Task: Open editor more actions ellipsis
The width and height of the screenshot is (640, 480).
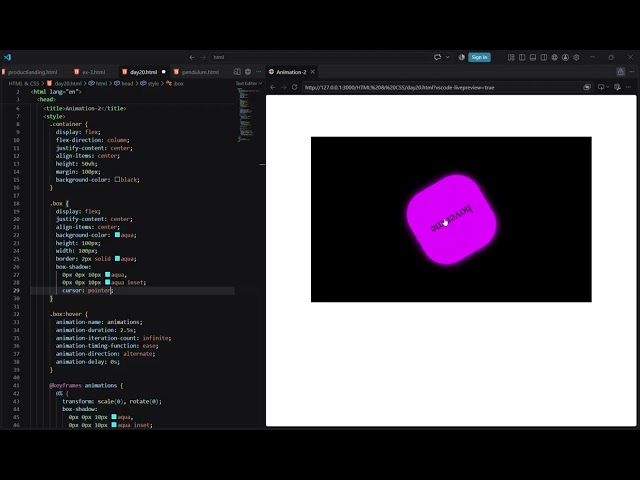Action: [258, 72]
